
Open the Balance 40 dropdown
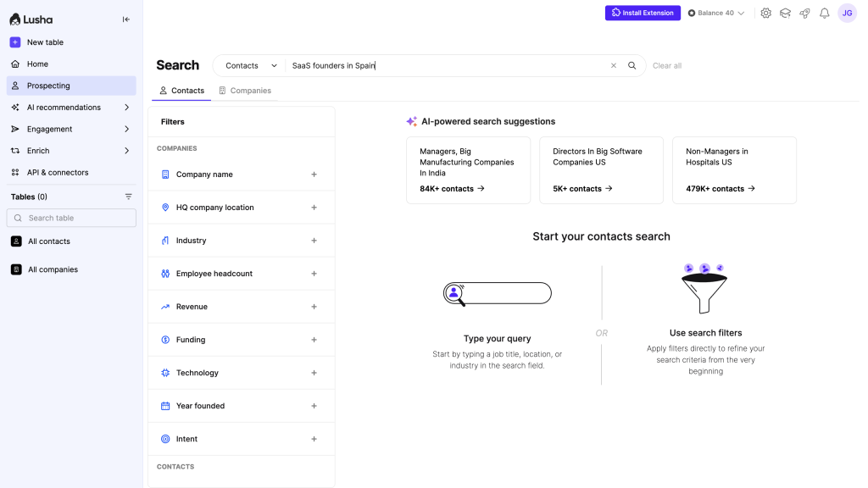(716, 13)
